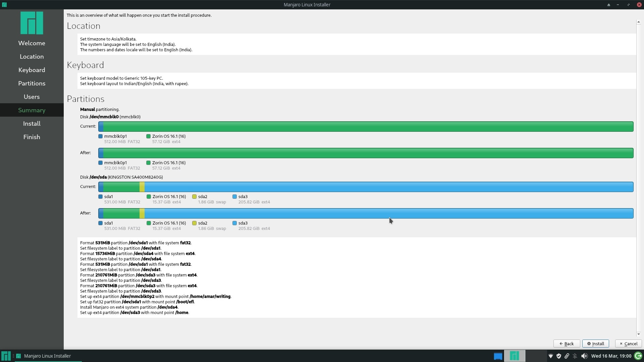Click the Keyboard section heading
Screen dimensions: 644x362
point(85,65)
